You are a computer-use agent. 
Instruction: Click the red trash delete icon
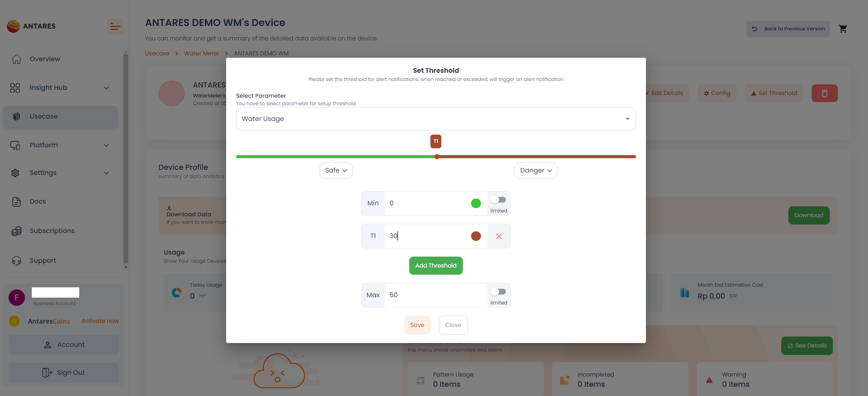pos(824,93)
